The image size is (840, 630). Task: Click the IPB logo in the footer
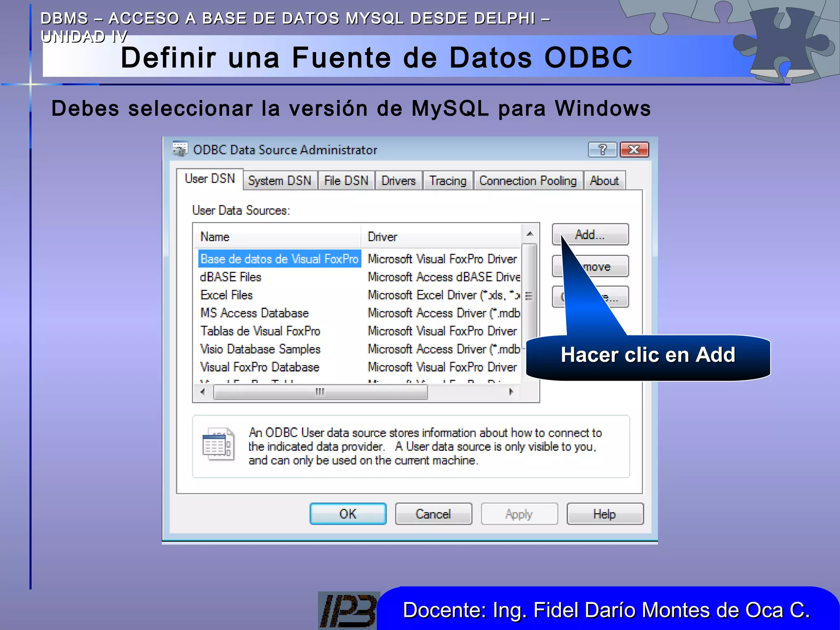pyautogui.click(x=348, y=610)
